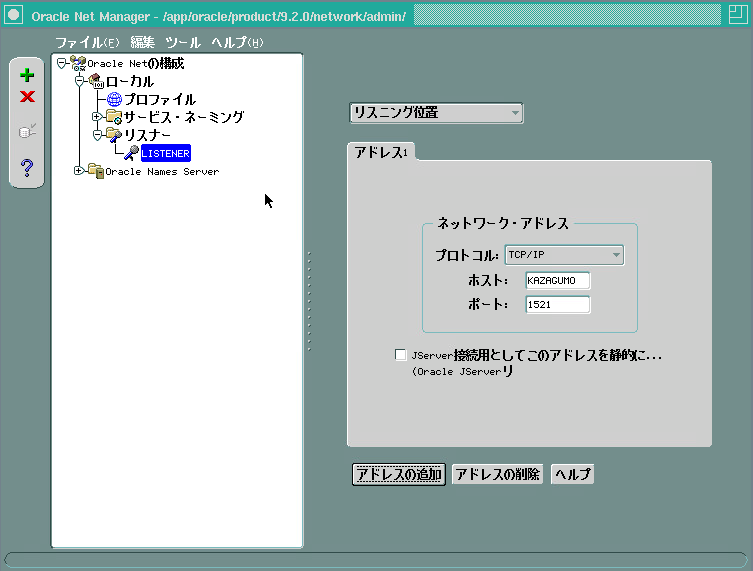
Task: Select the Oracle Names Server tree label
Action: click(162, 171)
